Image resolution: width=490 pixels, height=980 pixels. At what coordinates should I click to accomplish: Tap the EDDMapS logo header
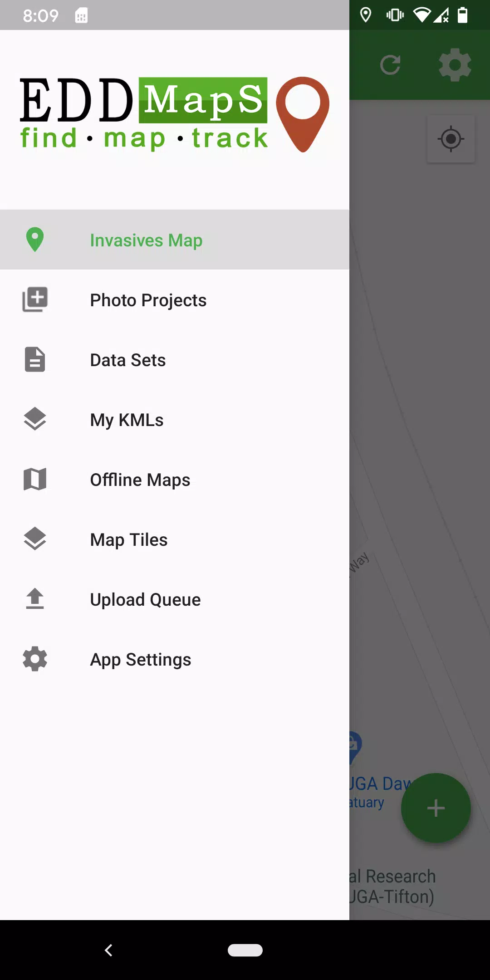point(175,114)
